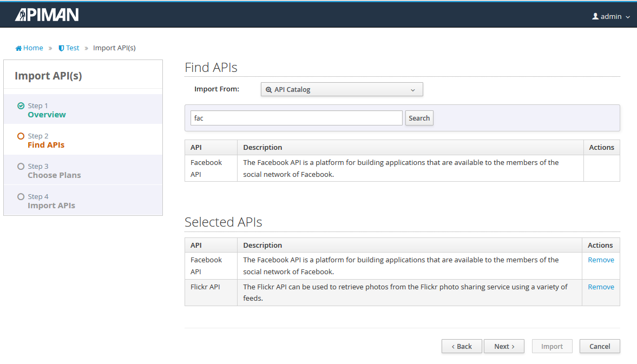
Task: Click the Selected APIs heading
Action: point(224,222)
